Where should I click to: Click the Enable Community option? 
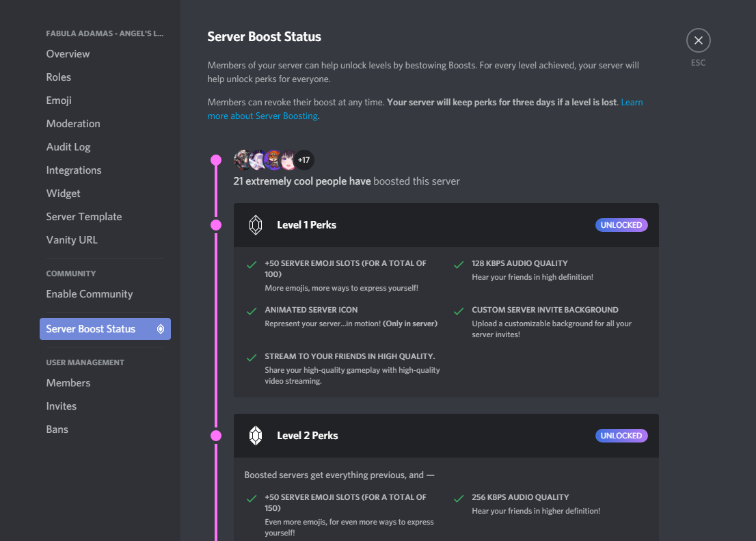pyautogui.click(x=90, y=293)
